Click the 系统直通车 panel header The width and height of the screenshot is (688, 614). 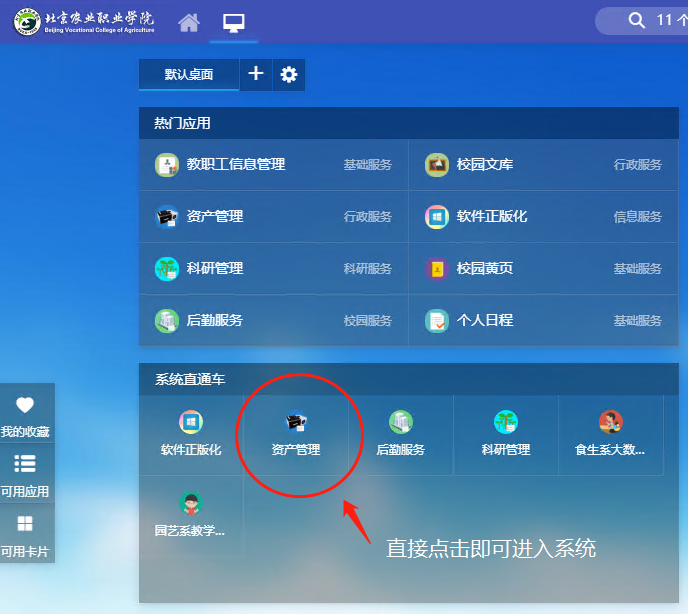(409, 379)
